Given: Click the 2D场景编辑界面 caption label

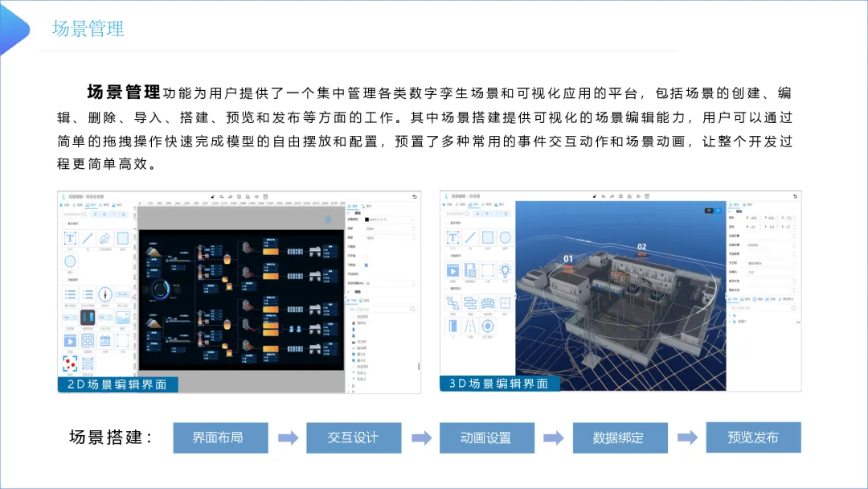Looking at the screenshot, I should [x=117, y=384].
